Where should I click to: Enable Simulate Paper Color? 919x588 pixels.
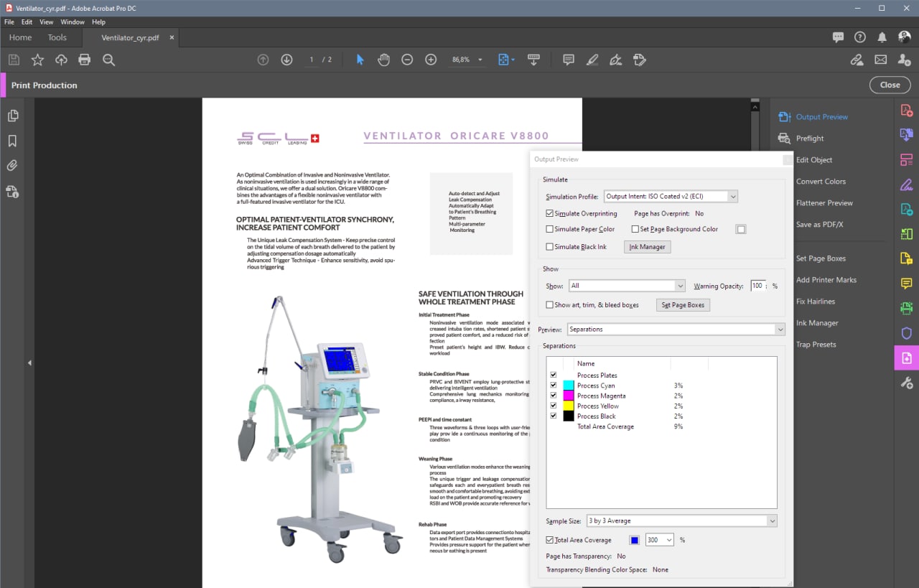coord(550,229)
